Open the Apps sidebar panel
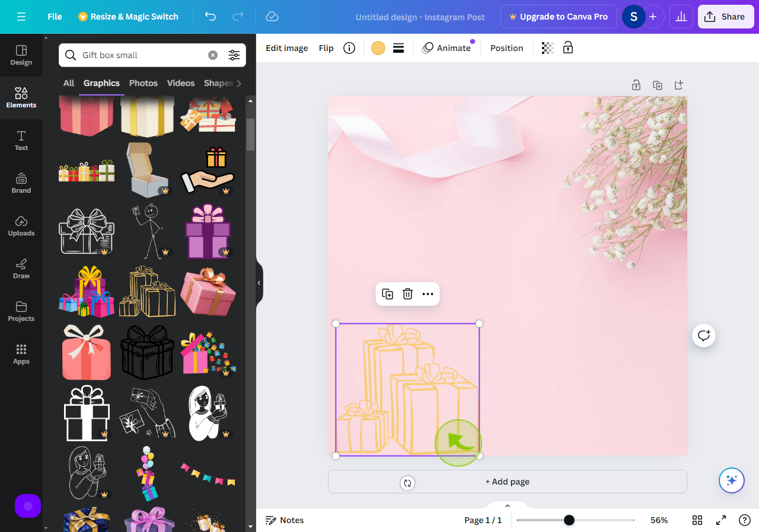Viewport: 759px width, 532px height. pos(21,354)
